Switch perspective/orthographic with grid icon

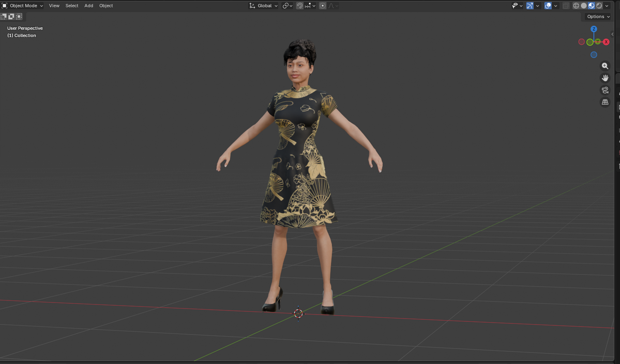coord(605,102)
